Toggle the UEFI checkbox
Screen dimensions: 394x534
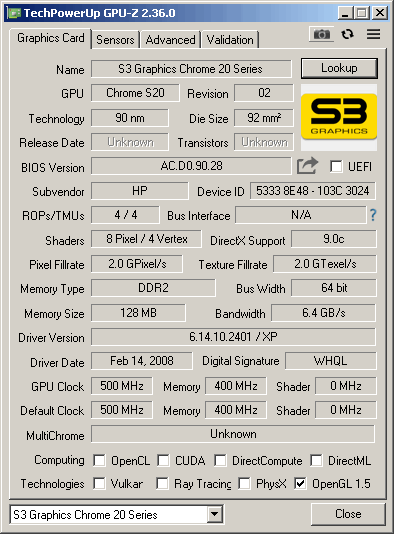click(336, 167)
